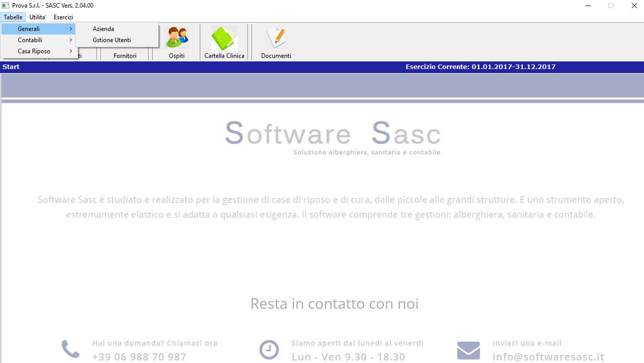The image size is (644, 363).
Task: Open the Utilita' menu
Action: tap(38, 17)
